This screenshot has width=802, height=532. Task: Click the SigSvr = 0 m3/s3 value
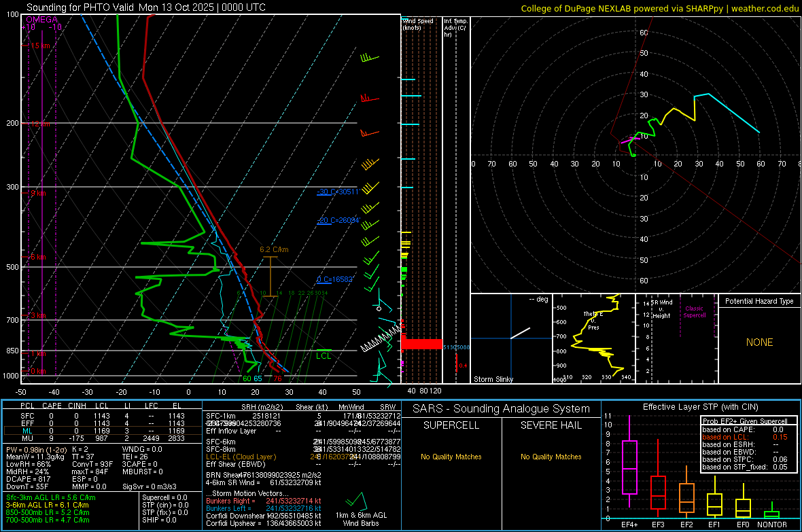click(150, 486)
